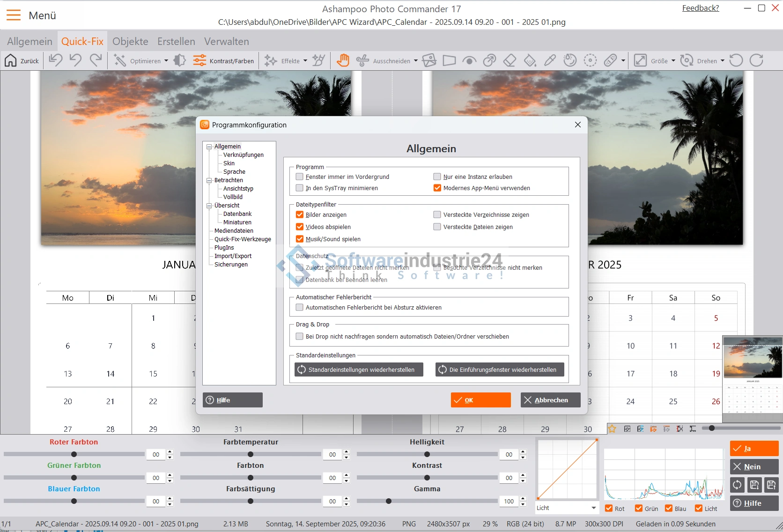Enable Fenster immer im Vordergrund checkbox
Image resolution: width=783 pixels, height=532 pixels.
(x=300, y=177)
